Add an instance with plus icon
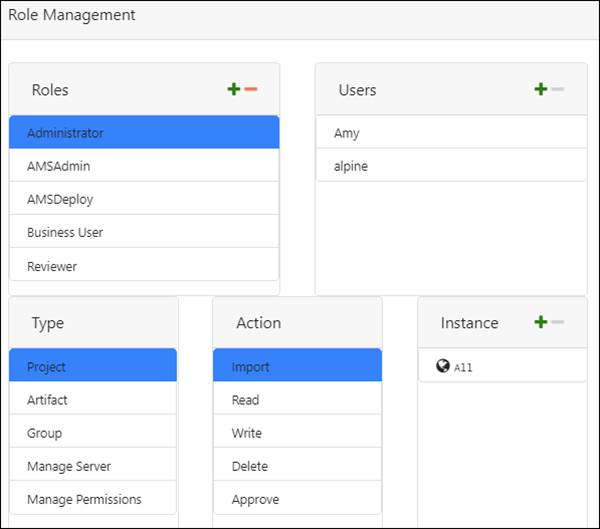This screenshot has height=529, width=600. (541, 322)
